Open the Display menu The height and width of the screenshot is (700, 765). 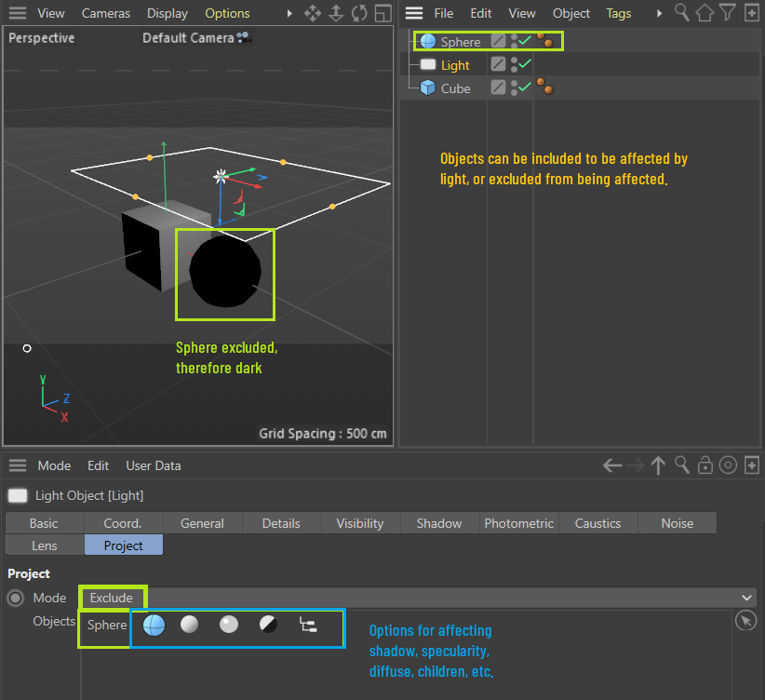(x=168, y=13)
